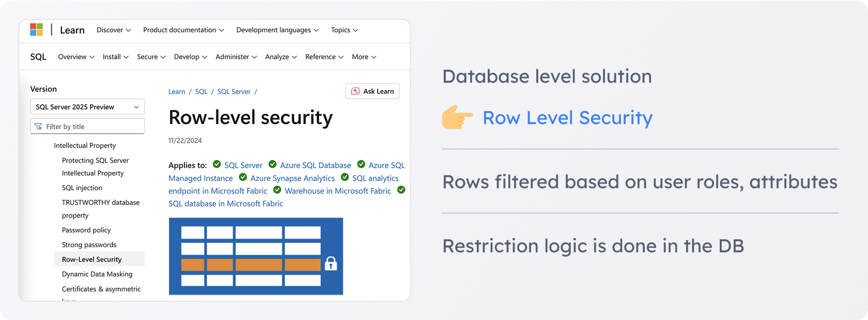Viewport: 868px width, 320px height.
Task: Expand the Topics menu
Action: [345, 30]
